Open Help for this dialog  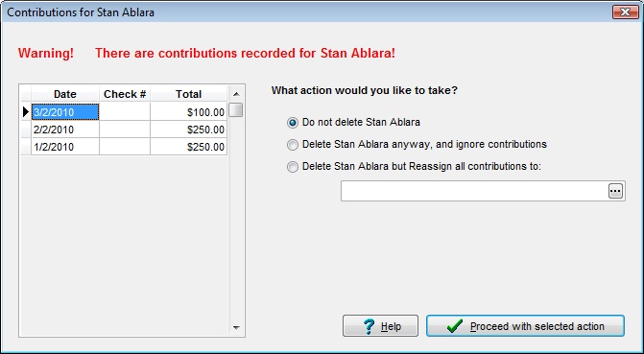(x=380, y=326)
